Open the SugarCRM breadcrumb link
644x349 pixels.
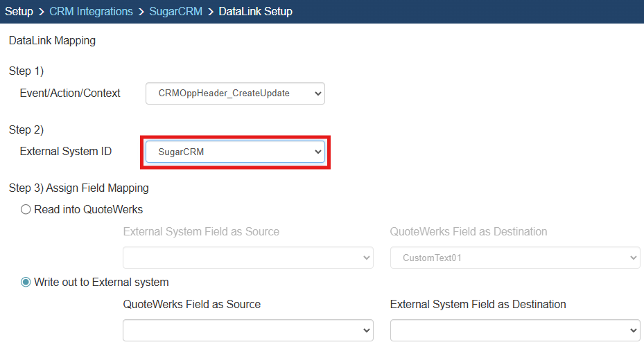pos(175,12)
